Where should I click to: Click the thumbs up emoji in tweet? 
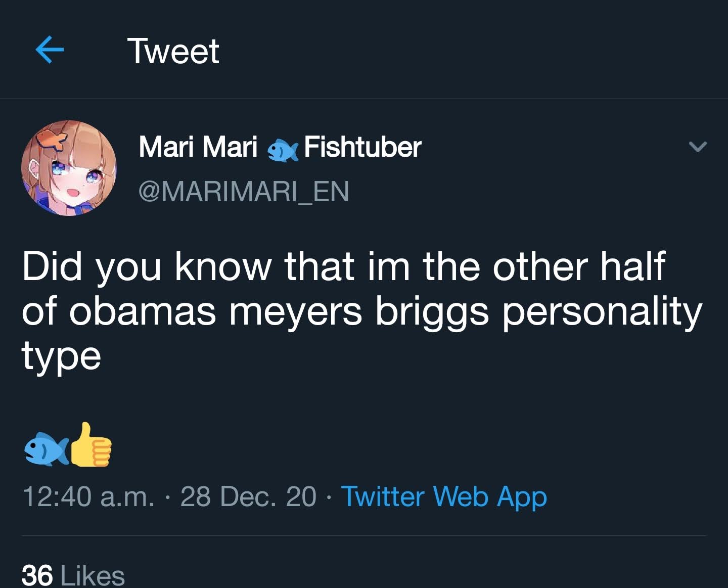91,445
